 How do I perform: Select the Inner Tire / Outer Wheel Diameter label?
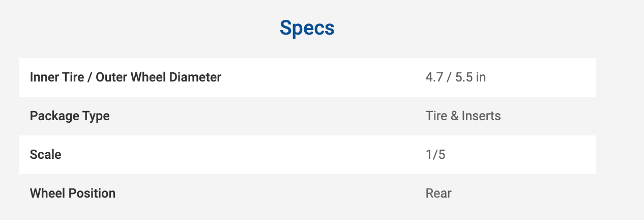click(126, 77)
